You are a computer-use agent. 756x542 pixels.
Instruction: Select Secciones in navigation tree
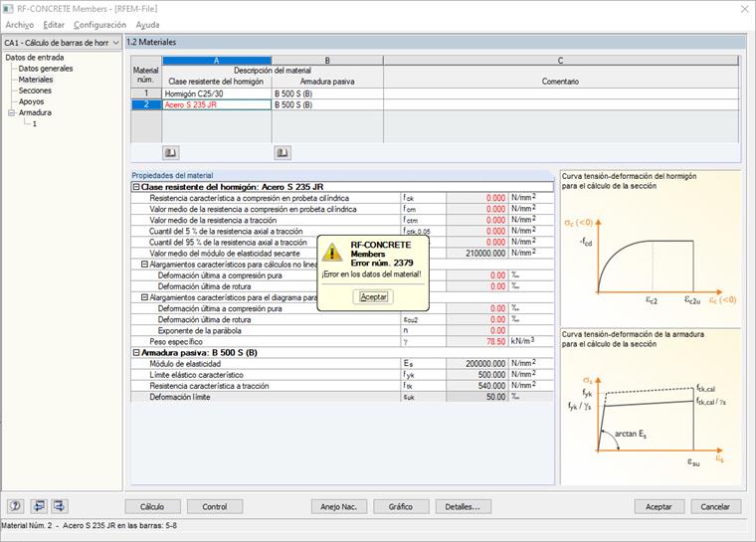[x=35, y=90]
